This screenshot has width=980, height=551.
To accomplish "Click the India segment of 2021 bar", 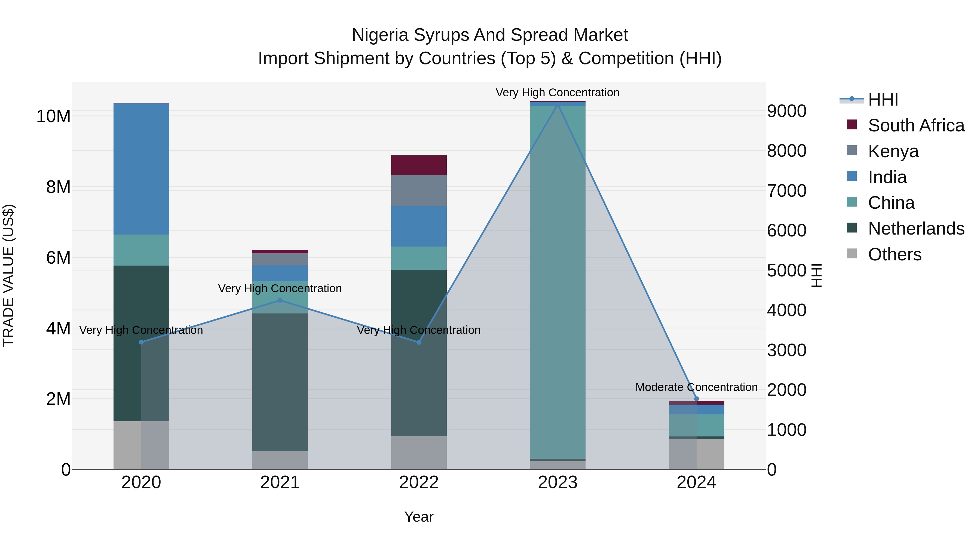I will coord(280,273).
